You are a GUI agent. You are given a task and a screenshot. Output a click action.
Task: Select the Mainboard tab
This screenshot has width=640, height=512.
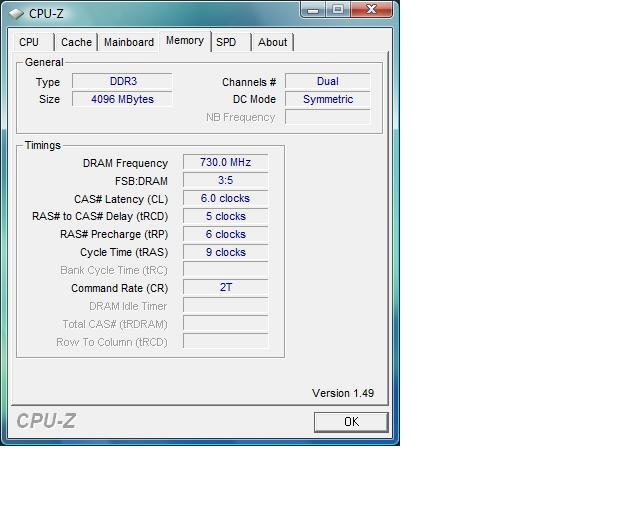[129, 42]
